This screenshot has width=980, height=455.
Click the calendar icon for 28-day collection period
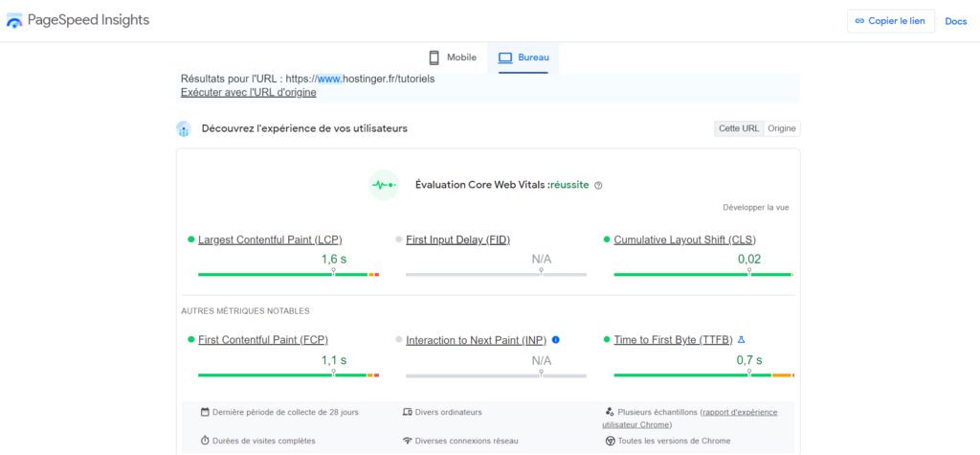[x=205, y=412]
